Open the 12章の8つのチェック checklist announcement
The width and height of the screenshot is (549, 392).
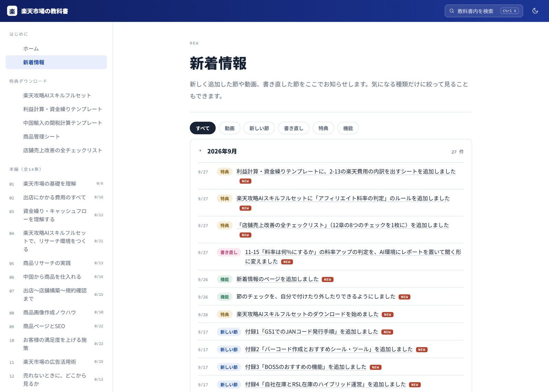click(x=342, y=225)
